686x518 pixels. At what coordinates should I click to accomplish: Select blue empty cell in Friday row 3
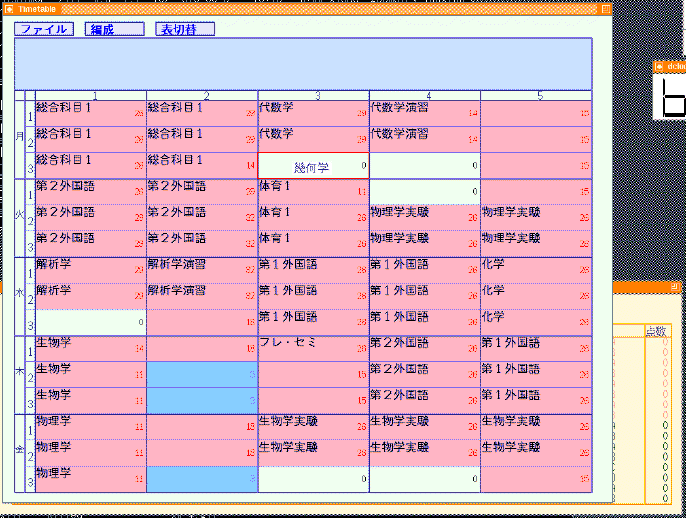[x=201, y=478]
